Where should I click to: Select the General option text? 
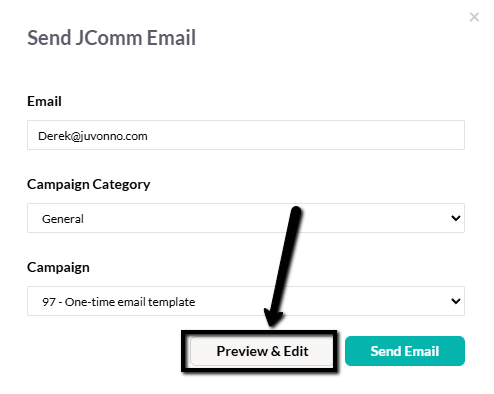[x=63, y=219]
